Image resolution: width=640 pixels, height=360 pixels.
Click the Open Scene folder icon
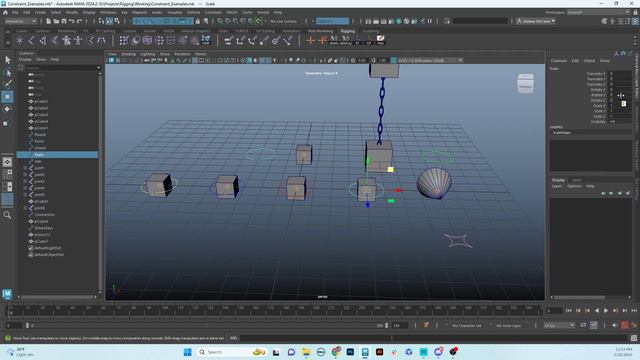pos(56,21)
